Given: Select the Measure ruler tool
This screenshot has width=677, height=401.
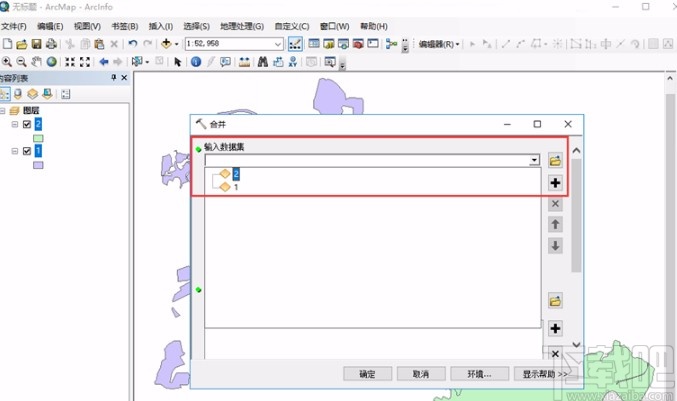Looking at the screenshot, I should click(244, 62).
